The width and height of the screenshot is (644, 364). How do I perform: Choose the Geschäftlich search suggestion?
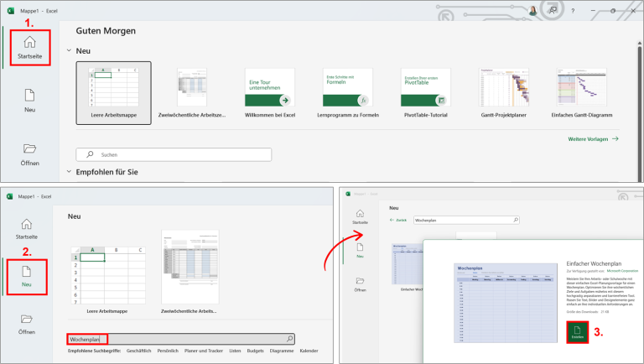(139, 351)
